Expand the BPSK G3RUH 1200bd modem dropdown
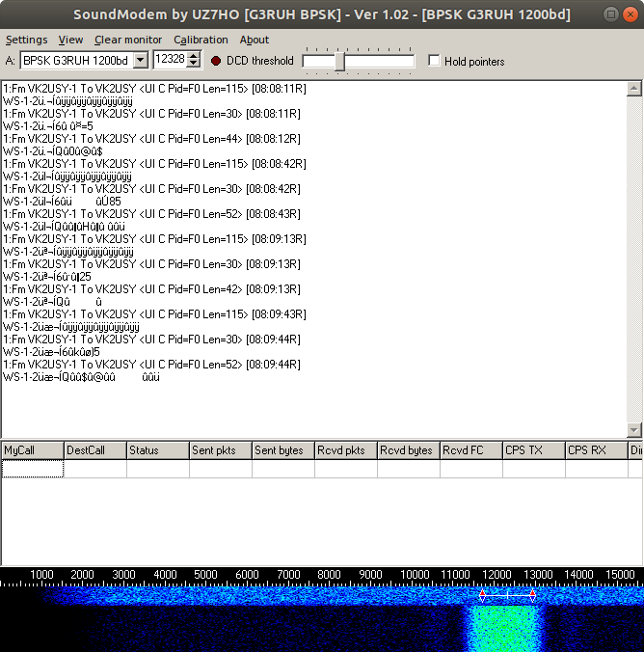 click(141, 61)
